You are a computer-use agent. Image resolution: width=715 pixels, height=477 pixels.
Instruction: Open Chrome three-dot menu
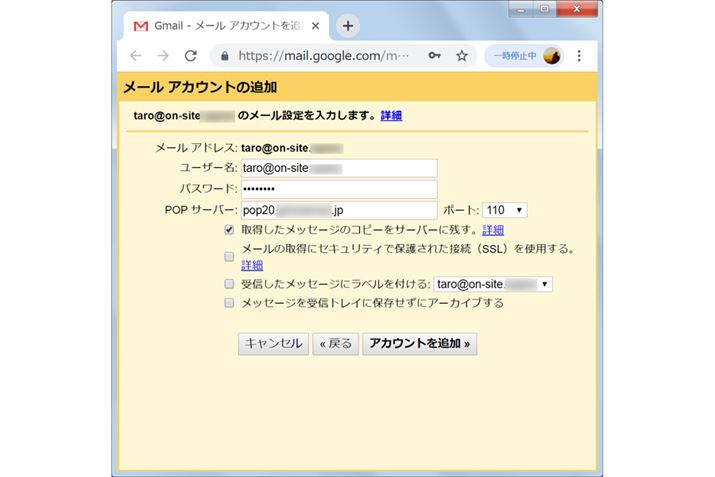point(579,56)
